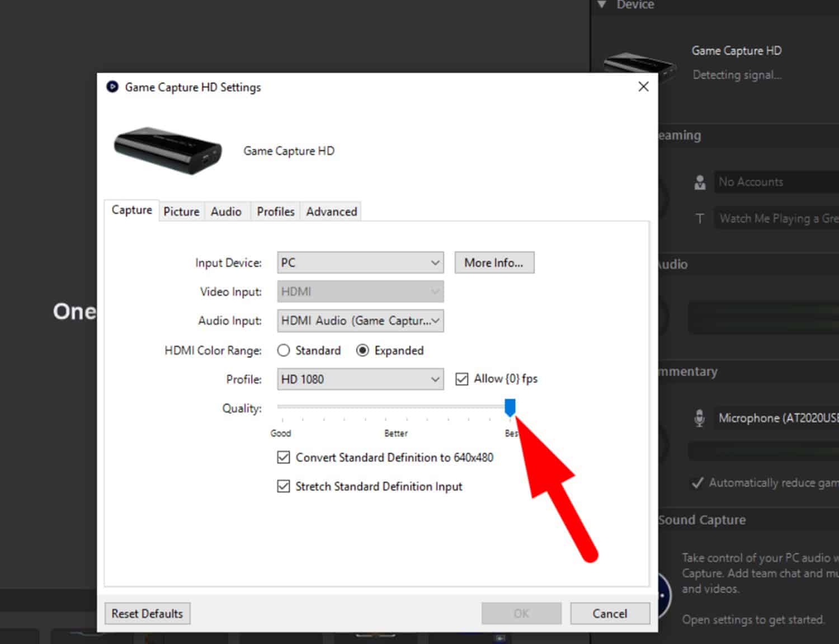Expand the Input Device dropdown
The height and width of the screenshot is (644, 839).
click(x=360, y=262)
